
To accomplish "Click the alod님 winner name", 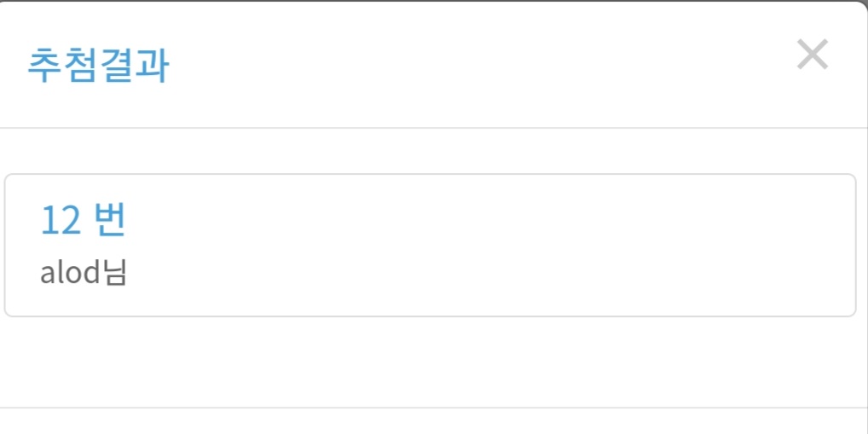I will point(83,274).
